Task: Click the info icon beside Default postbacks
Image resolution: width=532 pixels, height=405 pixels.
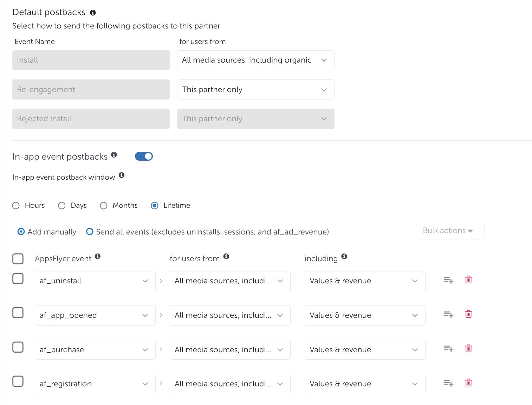Action: pyautogui.click(x=93, y=13)
